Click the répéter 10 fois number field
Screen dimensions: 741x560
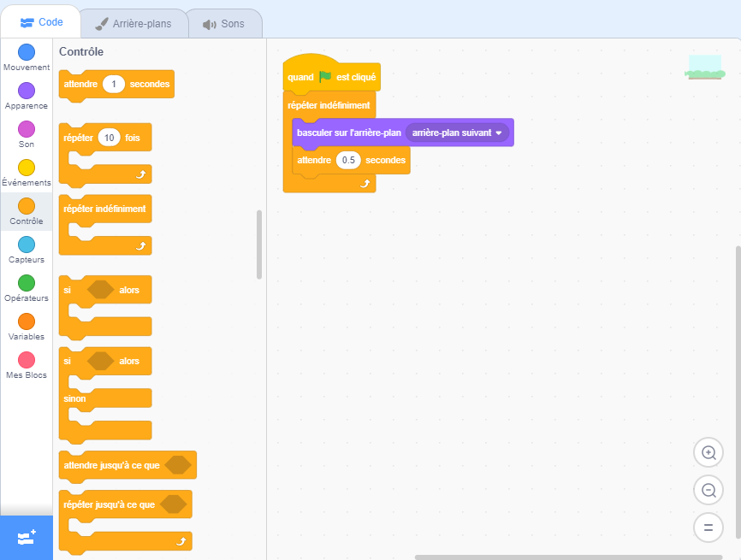click(x=109, y=138)
